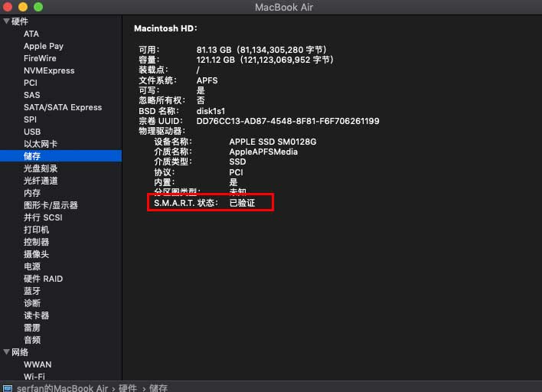This screenshot has height=392, width=542.
Task: Open the 摄像头 camera entry
Action: point(36,254)
